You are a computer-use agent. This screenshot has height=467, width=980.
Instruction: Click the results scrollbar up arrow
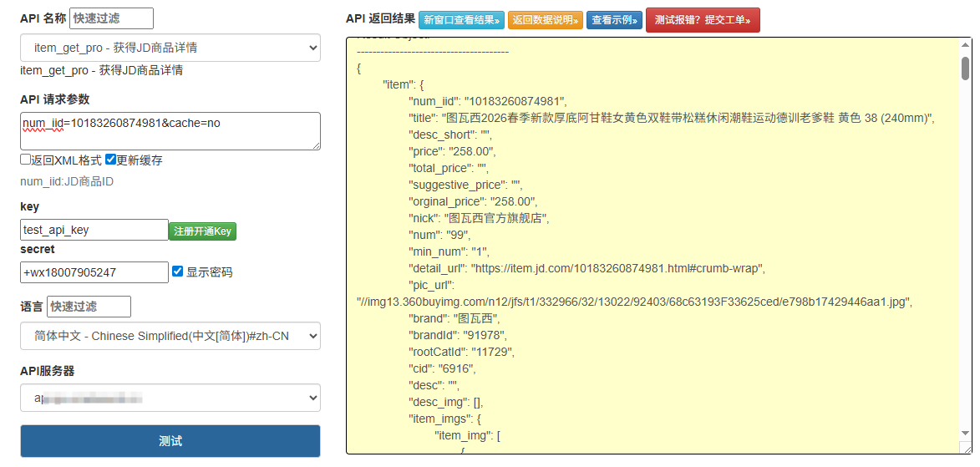(966, 46)
